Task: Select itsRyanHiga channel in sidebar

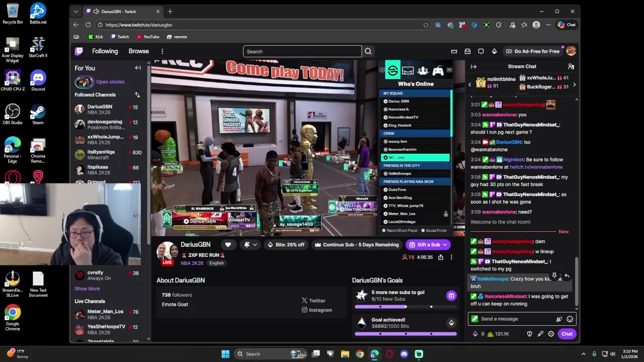Action: [108, 155]
